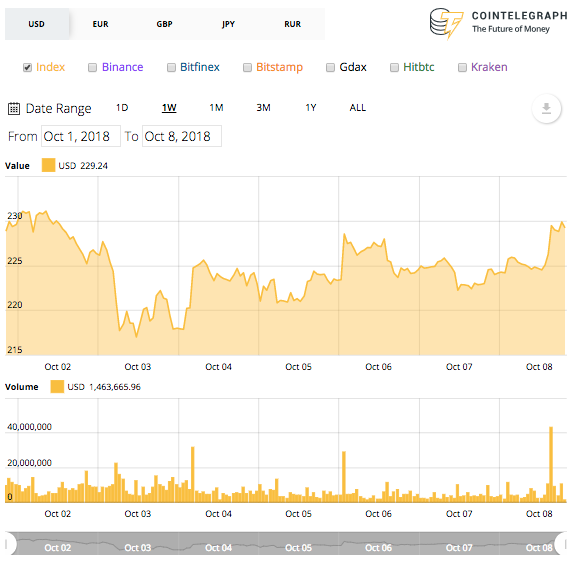The image size is (576, 566).
Task: Uncheck the Index checkbox
Action: [x=27, y=68]
